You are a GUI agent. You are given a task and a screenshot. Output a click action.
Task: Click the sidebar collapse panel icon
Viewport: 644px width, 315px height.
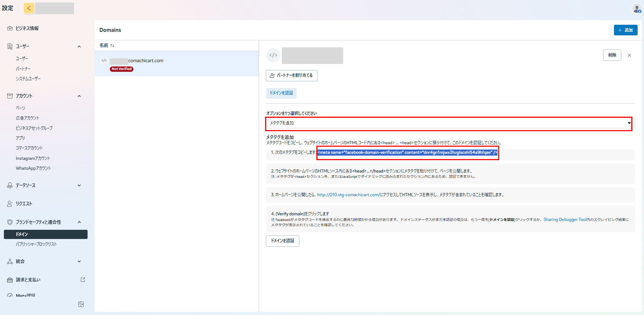click(81, 304)
